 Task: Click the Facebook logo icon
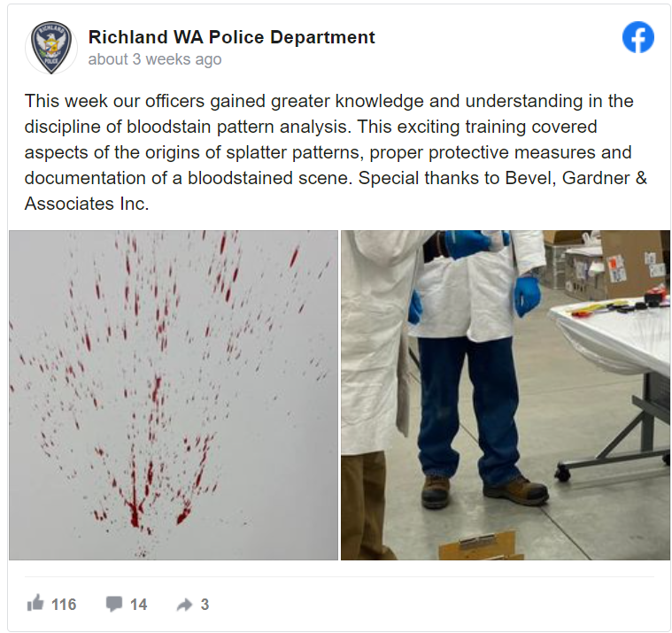click(x=638, y=37)
